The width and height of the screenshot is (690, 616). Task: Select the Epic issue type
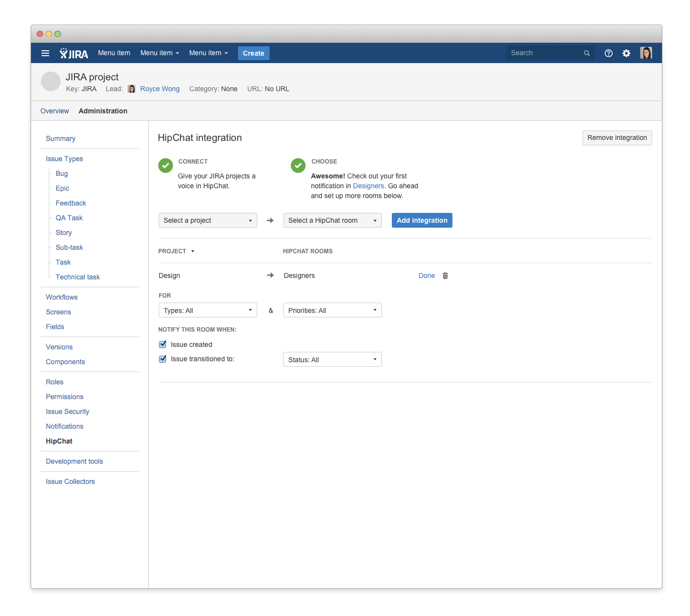[63, 188]
